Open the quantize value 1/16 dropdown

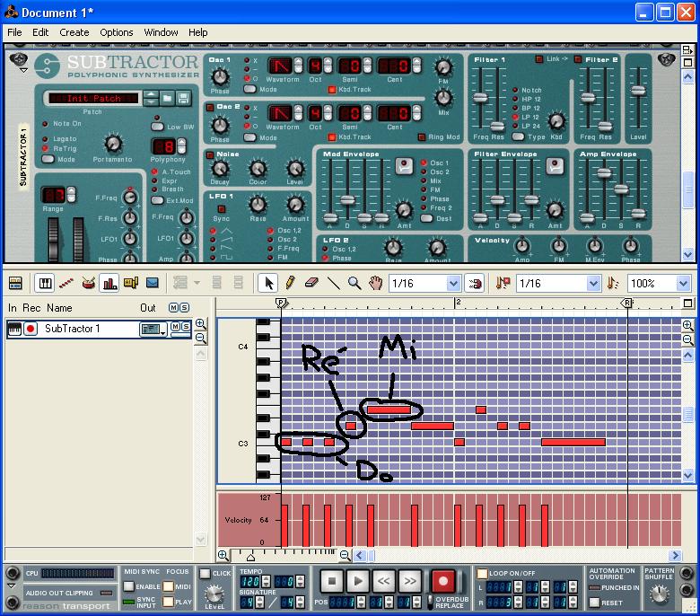tap(593, 283)
